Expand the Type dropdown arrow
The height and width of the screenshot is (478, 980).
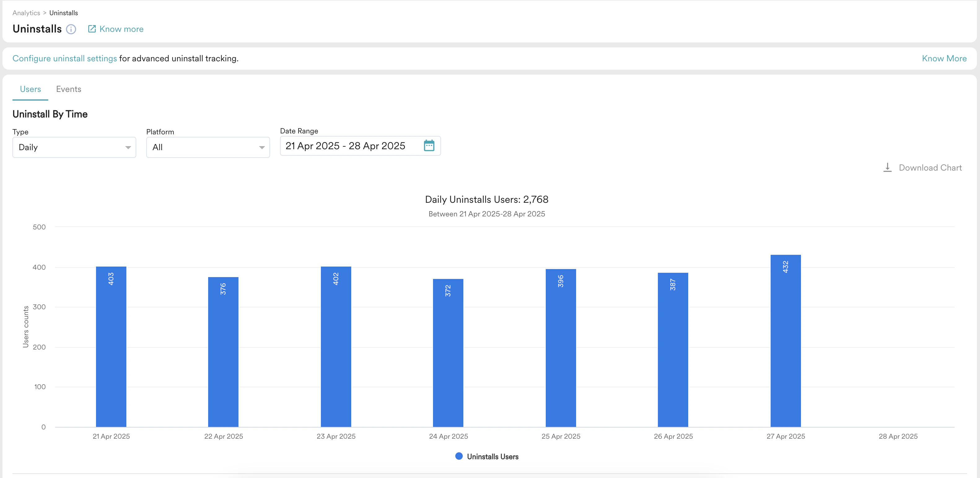pyautogui.click(x=128, y=148)
